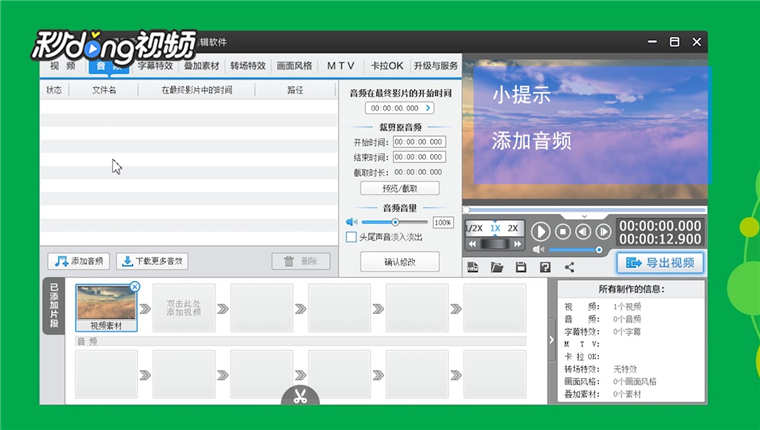Step back one frame in preview
The width and height of the screenshot is (760, 430).
[583, 232]
